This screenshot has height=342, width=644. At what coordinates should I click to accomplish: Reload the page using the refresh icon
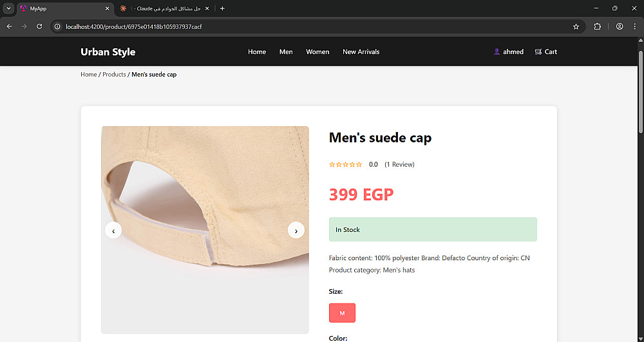click(39, 26)
